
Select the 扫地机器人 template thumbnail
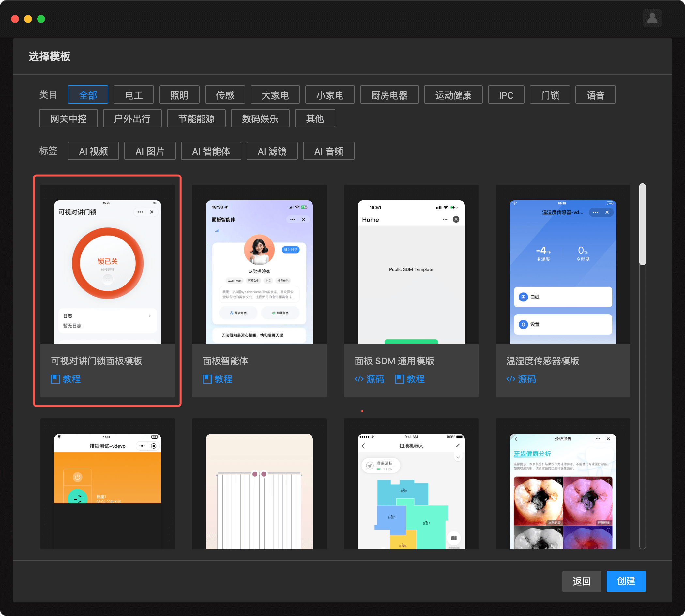[x=411, y=491]
